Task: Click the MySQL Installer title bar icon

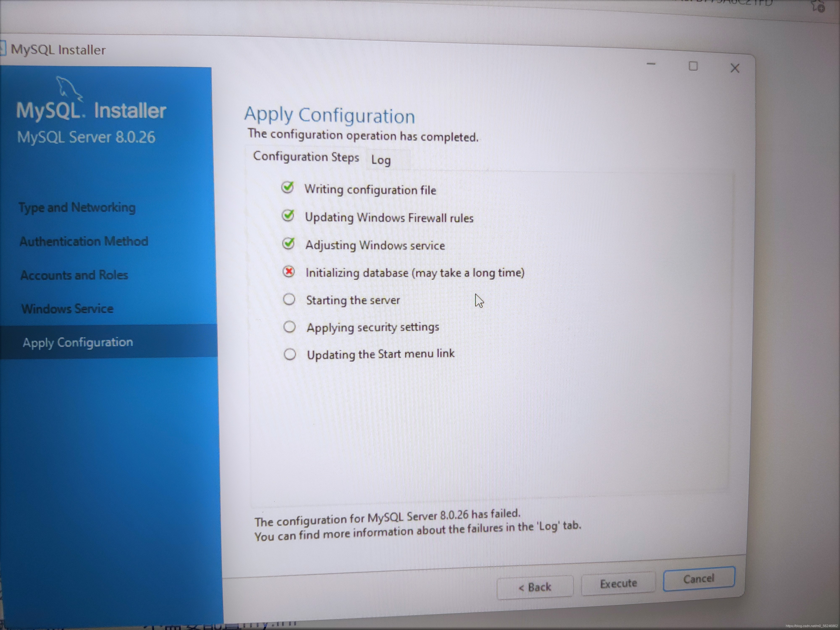Action: [3, 49]
